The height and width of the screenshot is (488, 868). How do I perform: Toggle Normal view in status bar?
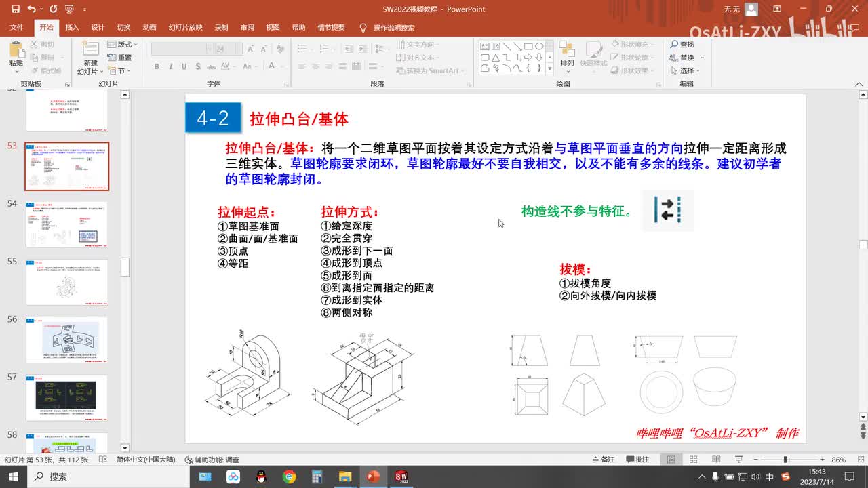[x=671, y=459]
